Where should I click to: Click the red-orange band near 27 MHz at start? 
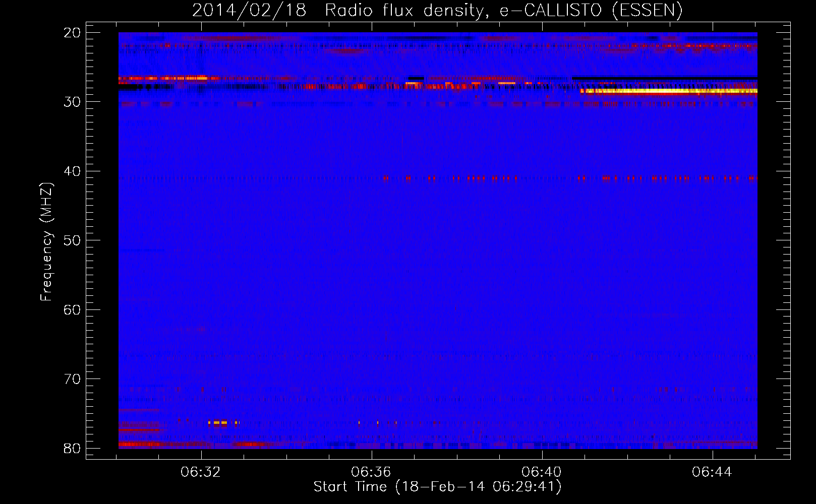[168, 78]
